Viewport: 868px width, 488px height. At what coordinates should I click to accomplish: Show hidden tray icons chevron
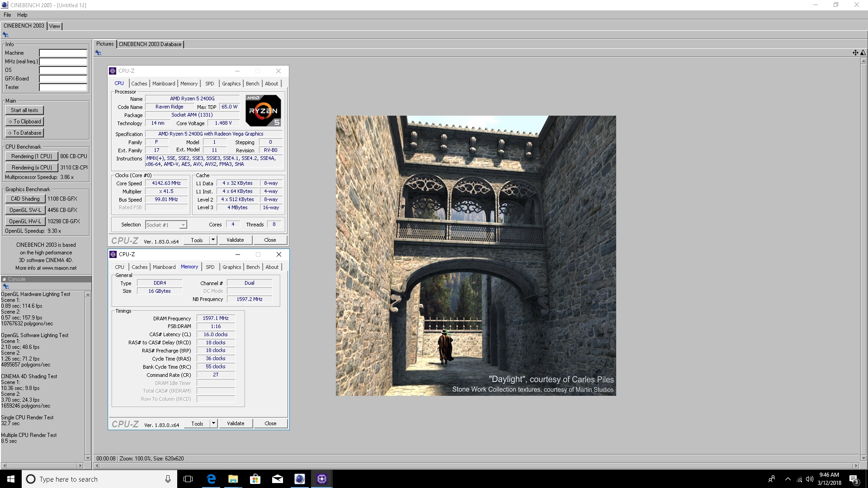click(788, 479)
